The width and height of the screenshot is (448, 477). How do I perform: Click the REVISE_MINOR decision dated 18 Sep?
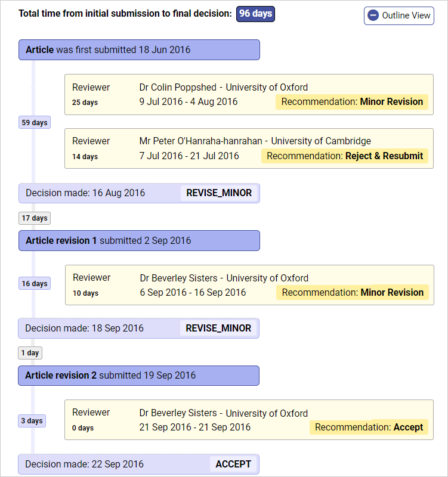click(218, 329)
